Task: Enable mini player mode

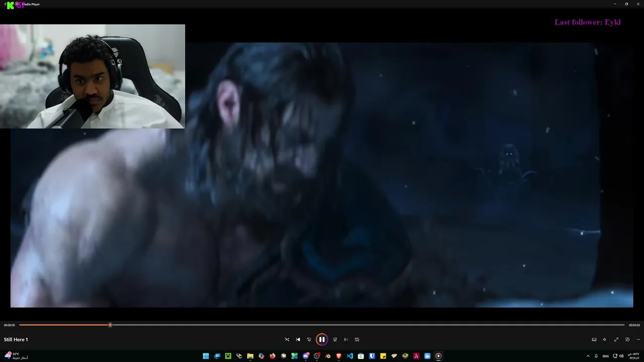Action: click(x=627, y=339)
